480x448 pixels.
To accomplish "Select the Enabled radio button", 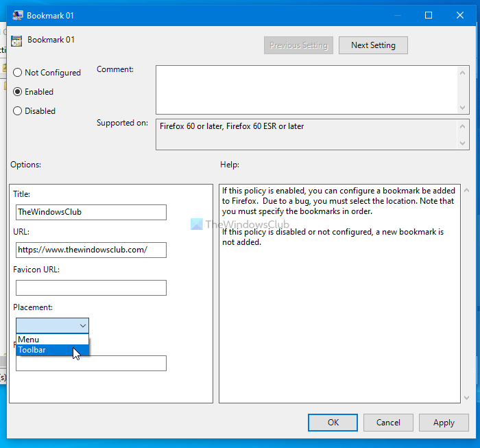I will pos(18,92).
